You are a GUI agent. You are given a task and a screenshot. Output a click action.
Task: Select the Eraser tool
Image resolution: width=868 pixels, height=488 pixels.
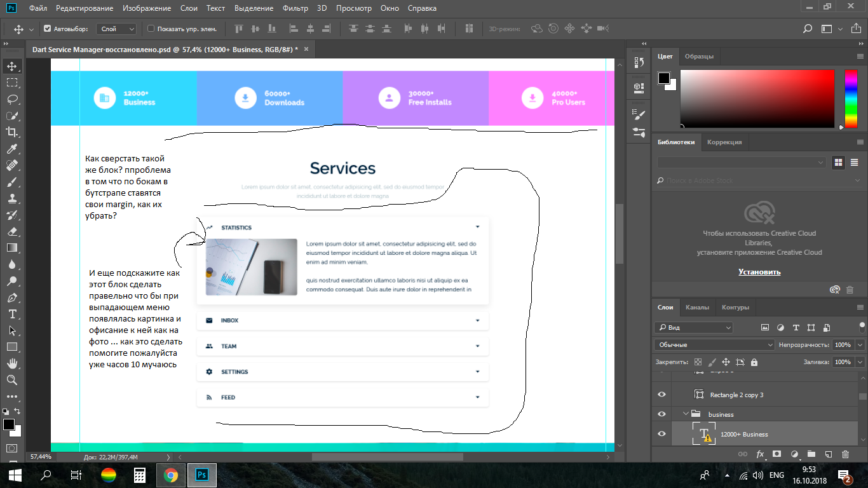11,231
